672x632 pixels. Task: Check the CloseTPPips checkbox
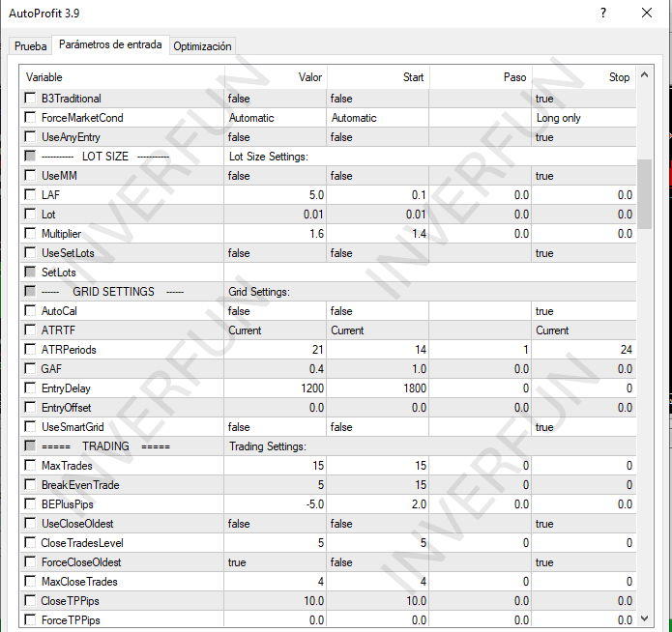tap(30, 601)
